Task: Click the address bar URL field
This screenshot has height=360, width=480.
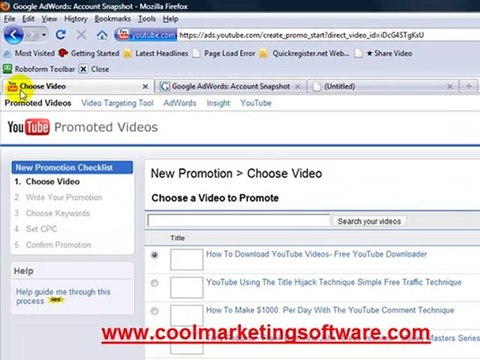Action: pos(328,35)
